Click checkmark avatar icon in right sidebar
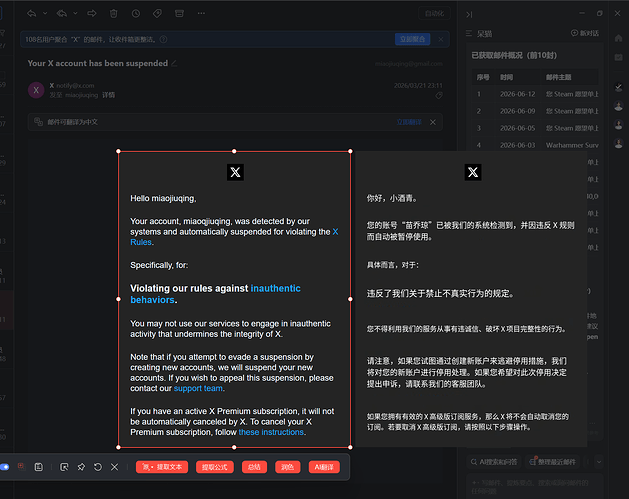Viewport: 629px width, 499px height. click(618, 87)
